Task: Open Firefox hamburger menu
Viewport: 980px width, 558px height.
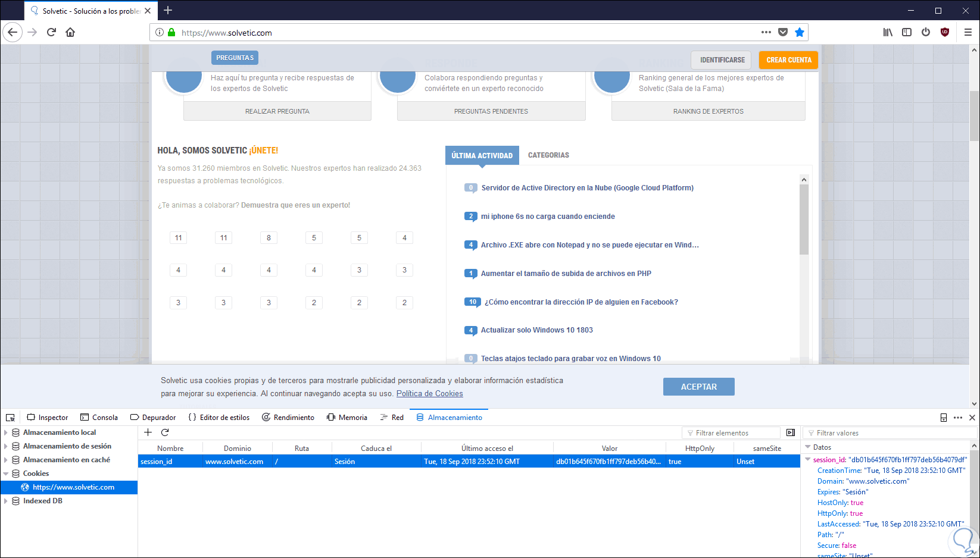Action: pyautogui.click(x=968, y=32)
